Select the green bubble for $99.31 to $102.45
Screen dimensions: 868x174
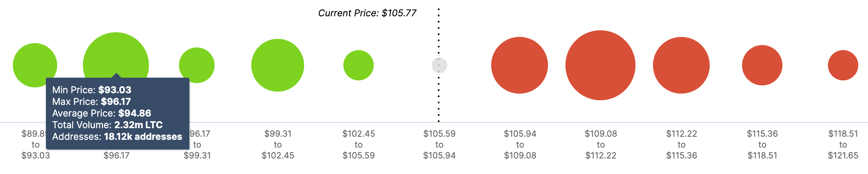(278, 65)
